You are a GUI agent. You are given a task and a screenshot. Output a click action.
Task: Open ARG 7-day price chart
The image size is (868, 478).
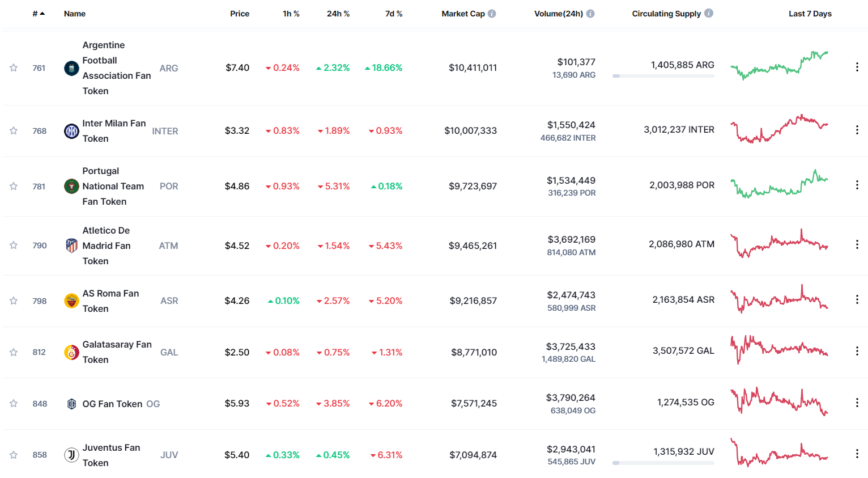coord(779,66)
